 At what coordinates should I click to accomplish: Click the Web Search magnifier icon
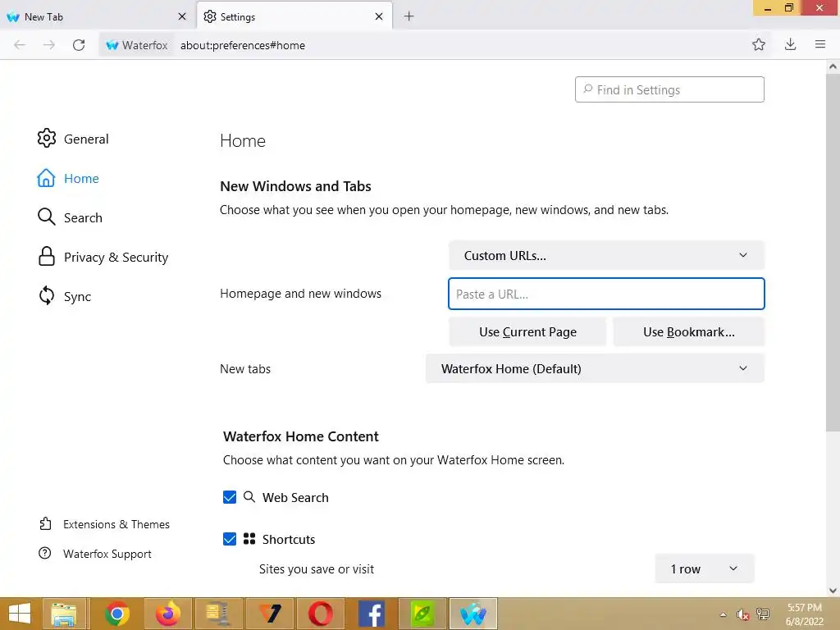click(249, 496)
